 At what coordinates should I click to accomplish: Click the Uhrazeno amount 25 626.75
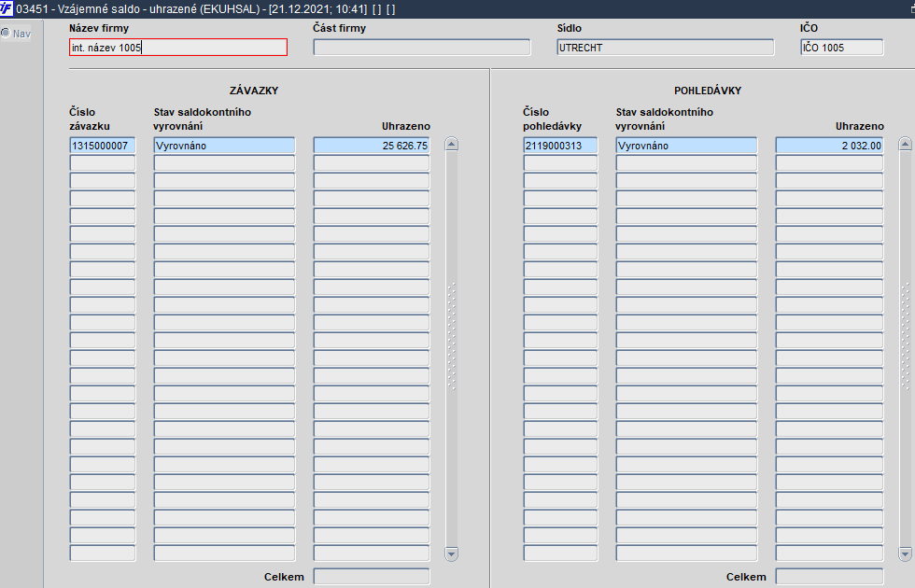pyautogui.click(x=372, y=146)
